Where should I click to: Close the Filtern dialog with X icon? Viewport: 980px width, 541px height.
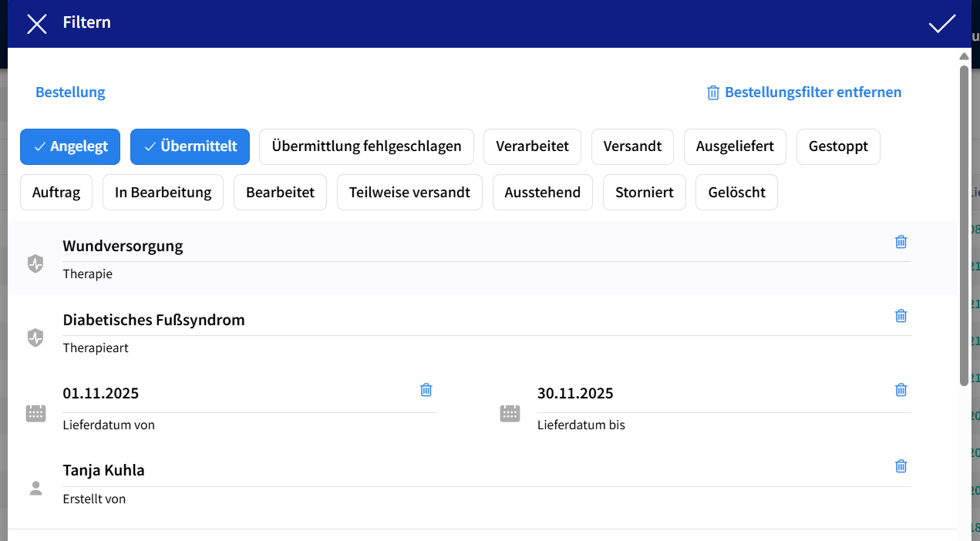coord(37,24)
